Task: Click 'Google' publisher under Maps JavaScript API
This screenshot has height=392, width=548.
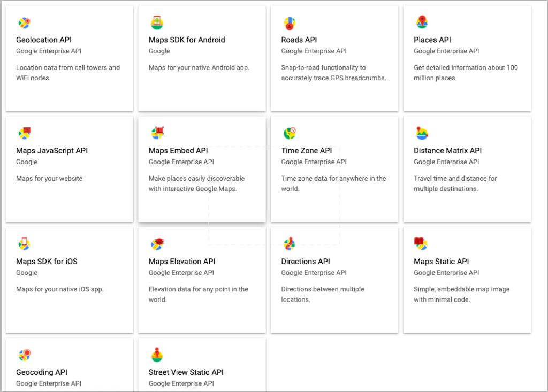Action: 27,162
